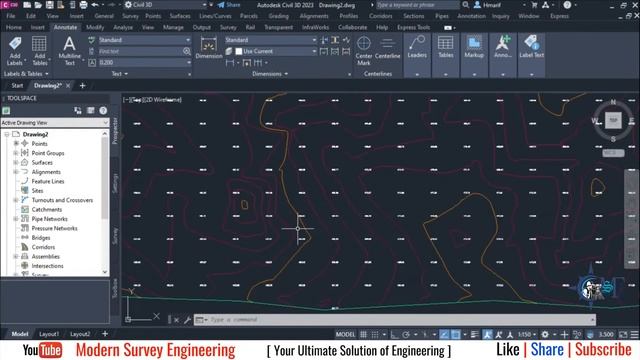This screenshot has height=360, width=640.
Task: Toggle object snap tracking
Action: [x=444, y=334]
